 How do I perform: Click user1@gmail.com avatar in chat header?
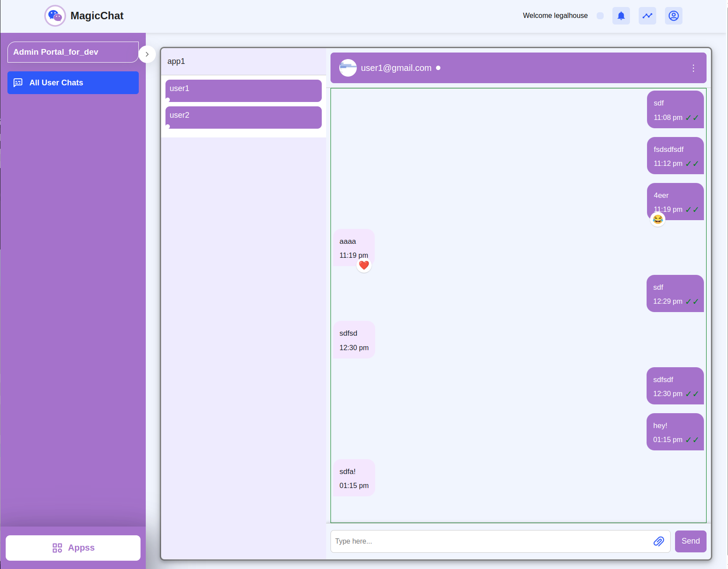click(x=348, y=68)
